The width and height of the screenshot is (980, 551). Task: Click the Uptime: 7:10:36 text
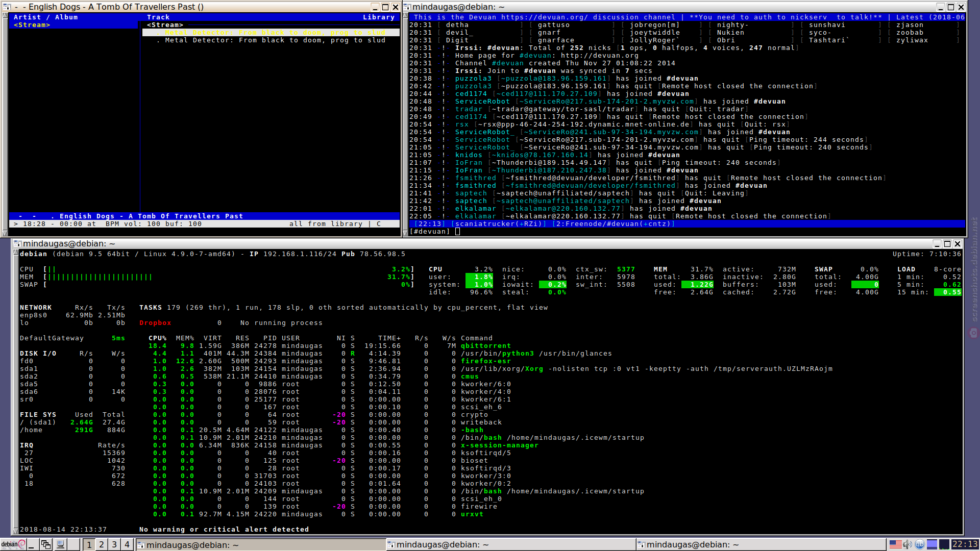pos(927,254)
